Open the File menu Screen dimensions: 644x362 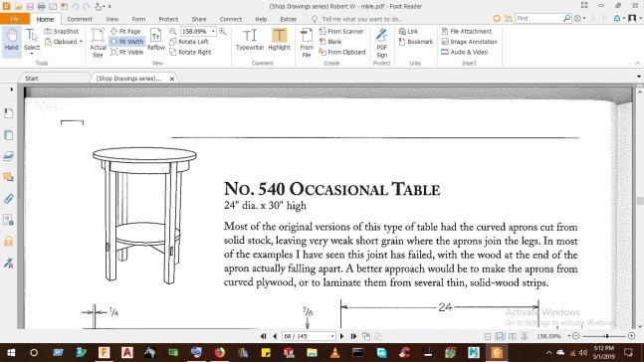click(15, 19)
